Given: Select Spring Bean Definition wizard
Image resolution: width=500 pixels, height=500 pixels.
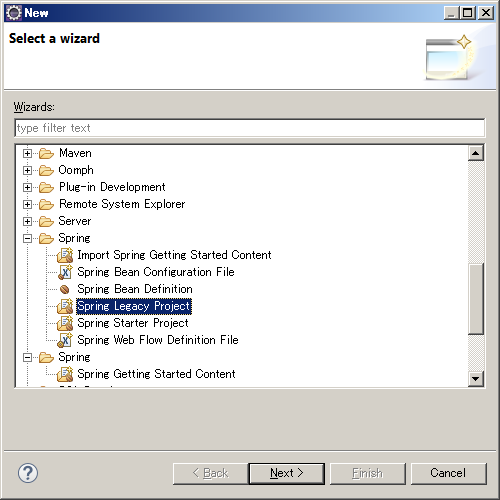Looking at the screenshot, I should click(135, 289).
